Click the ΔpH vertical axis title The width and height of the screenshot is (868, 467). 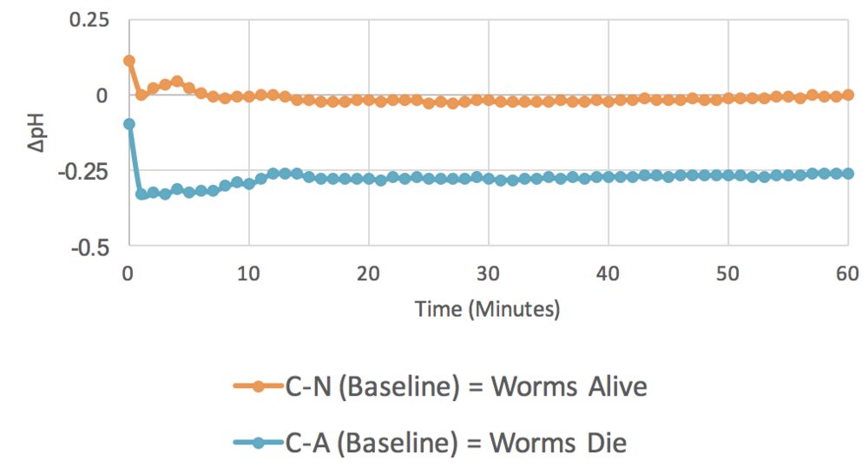(36, 132)
